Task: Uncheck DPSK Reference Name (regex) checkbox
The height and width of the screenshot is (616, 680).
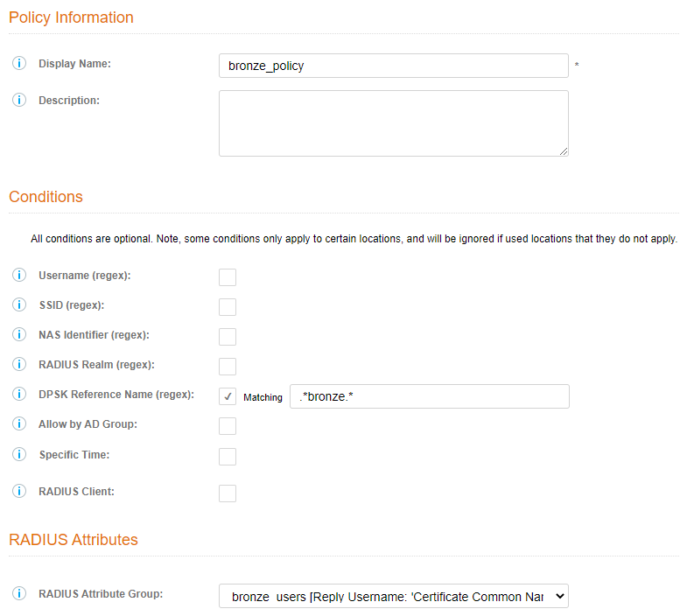Action: pos(228,396)
